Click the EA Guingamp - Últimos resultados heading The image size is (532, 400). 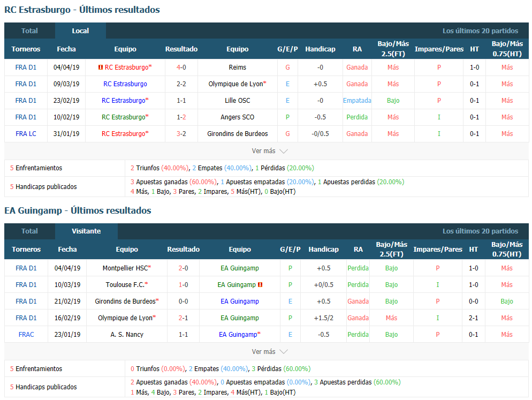tap(78, 210)
